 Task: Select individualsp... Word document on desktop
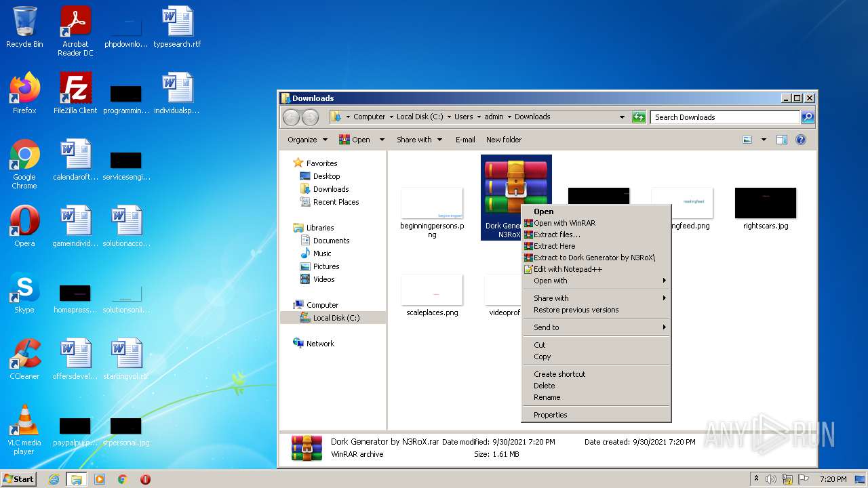click(177, 94)
